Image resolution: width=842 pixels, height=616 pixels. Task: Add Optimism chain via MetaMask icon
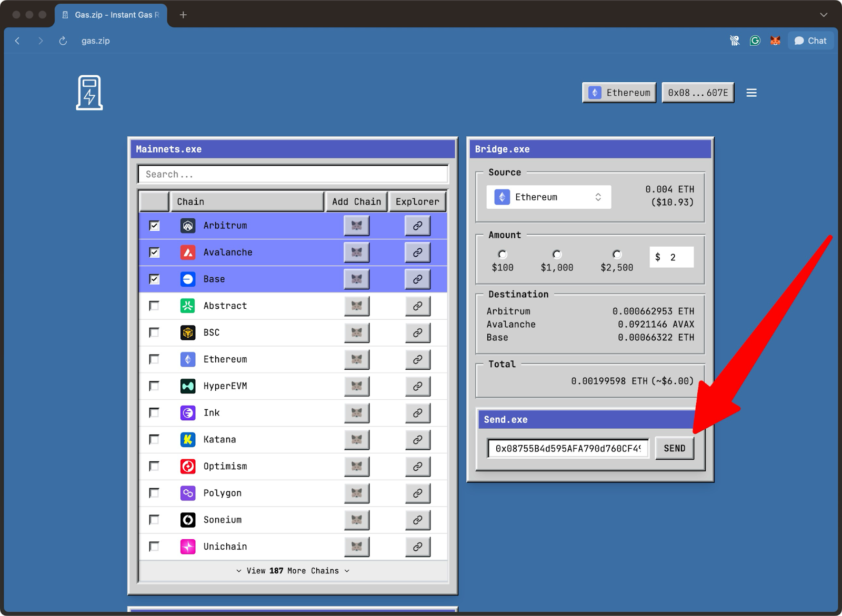point(357,467)
